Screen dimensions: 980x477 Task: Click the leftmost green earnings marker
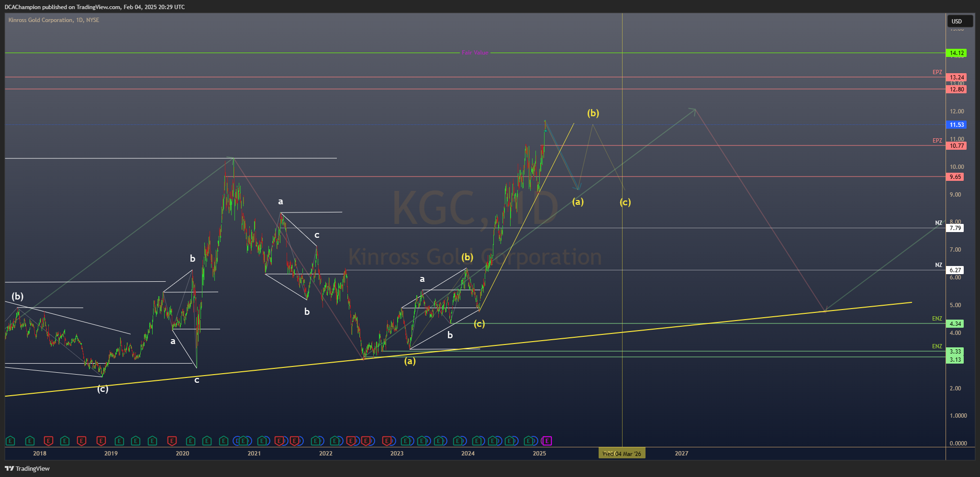pyautogui.click(x=10, y=441)
